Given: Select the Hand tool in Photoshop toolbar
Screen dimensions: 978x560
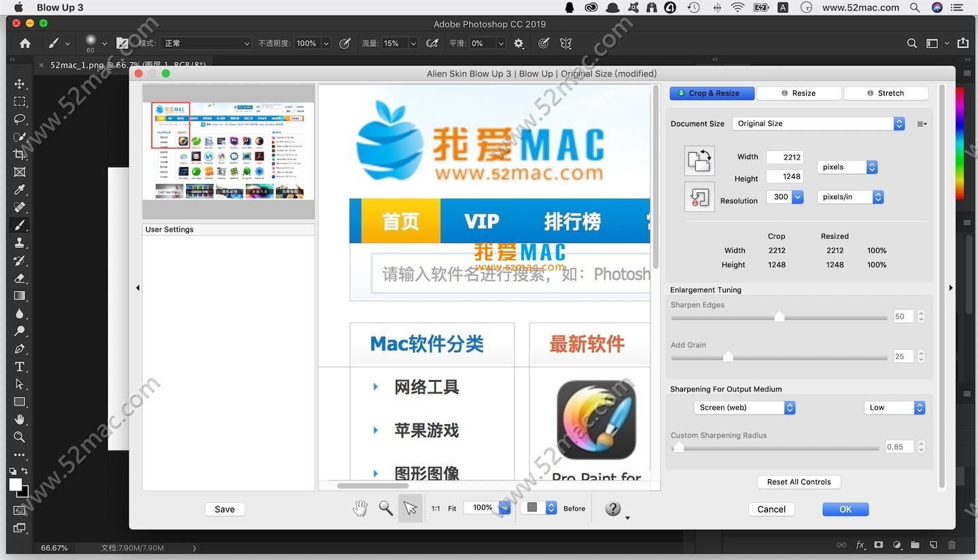Looking at the screenshot, I should tap(20, 419).
